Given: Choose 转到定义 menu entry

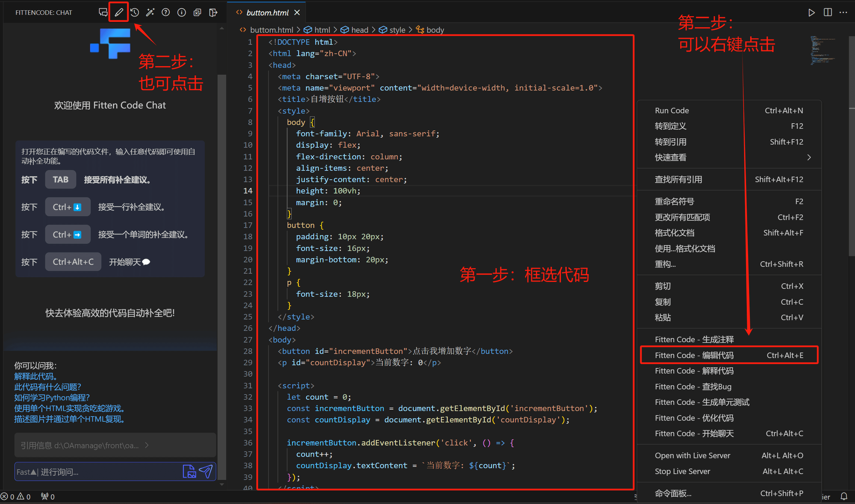Looking at the screenshot, I should point(729,126).
